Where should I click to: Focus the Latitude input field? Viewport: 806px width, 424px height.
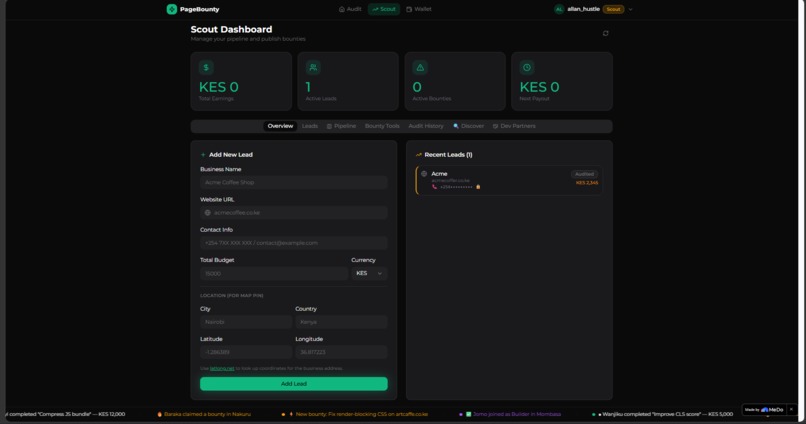pyautogui.click(x=246, y=353)
